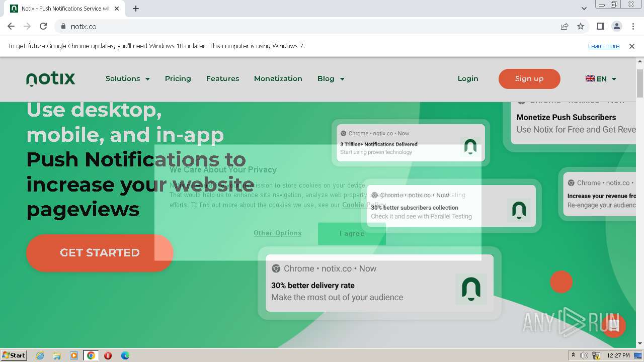Open the volume control in the tray
This screenshot has width=644, height=362.
coord(584,355)
